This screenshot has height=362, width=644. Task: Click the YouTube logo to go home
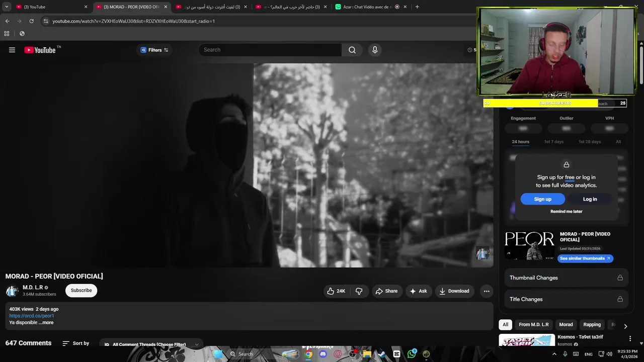[x=40, y=50]
